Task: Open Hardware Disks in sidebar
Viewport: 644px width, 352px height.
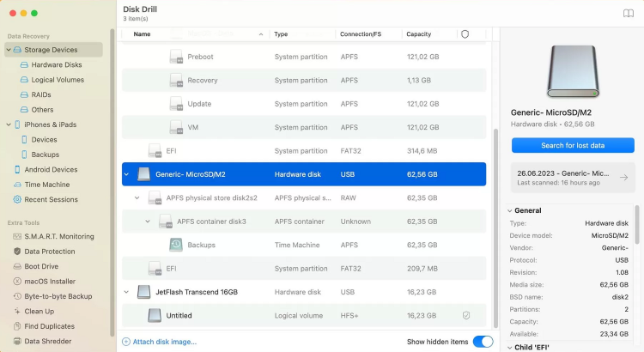Action: coord(57,65)
